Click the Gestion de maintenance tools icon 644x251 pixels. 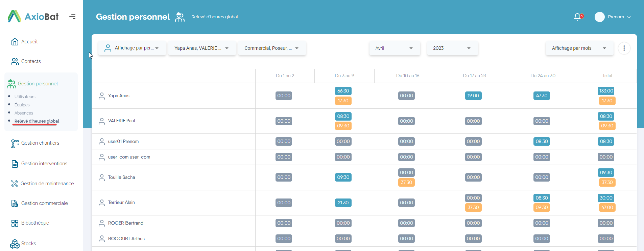15,184
